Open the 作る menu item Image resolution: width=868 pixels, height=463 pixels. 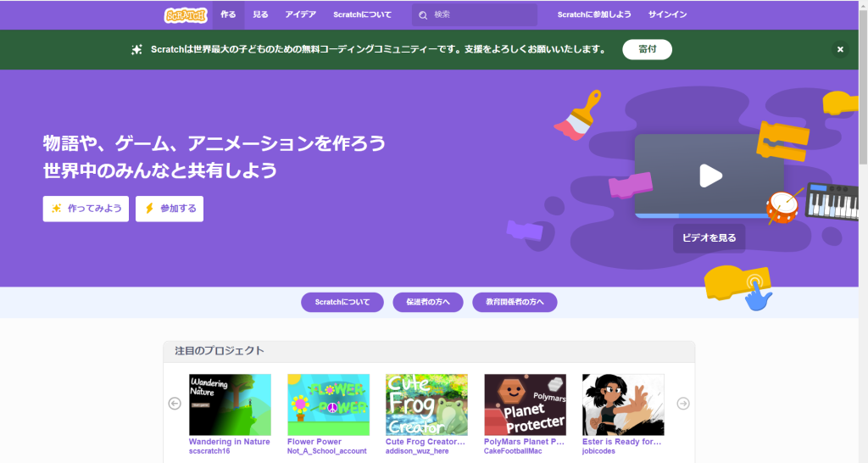coord(228,14)
